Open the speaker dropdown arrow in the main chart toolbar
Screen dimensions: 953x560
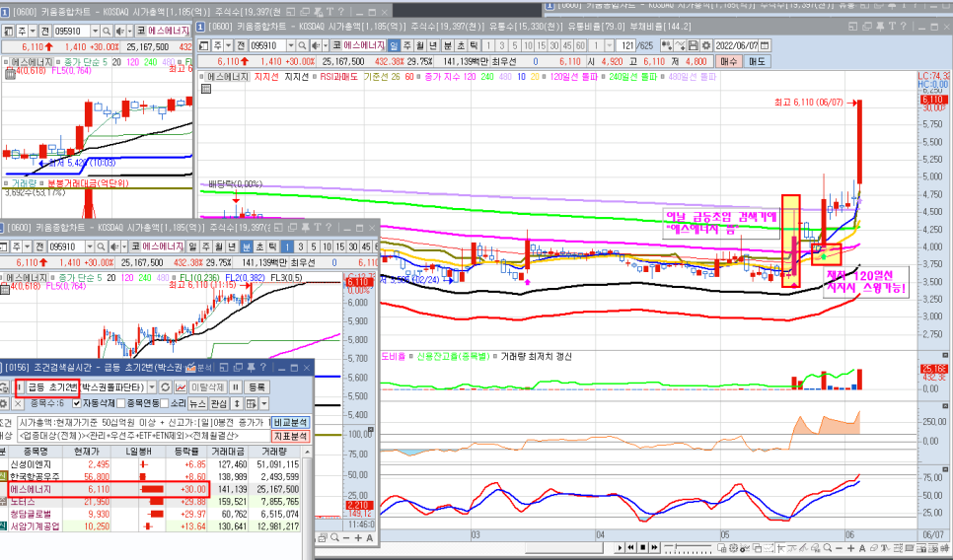(326, 45)
